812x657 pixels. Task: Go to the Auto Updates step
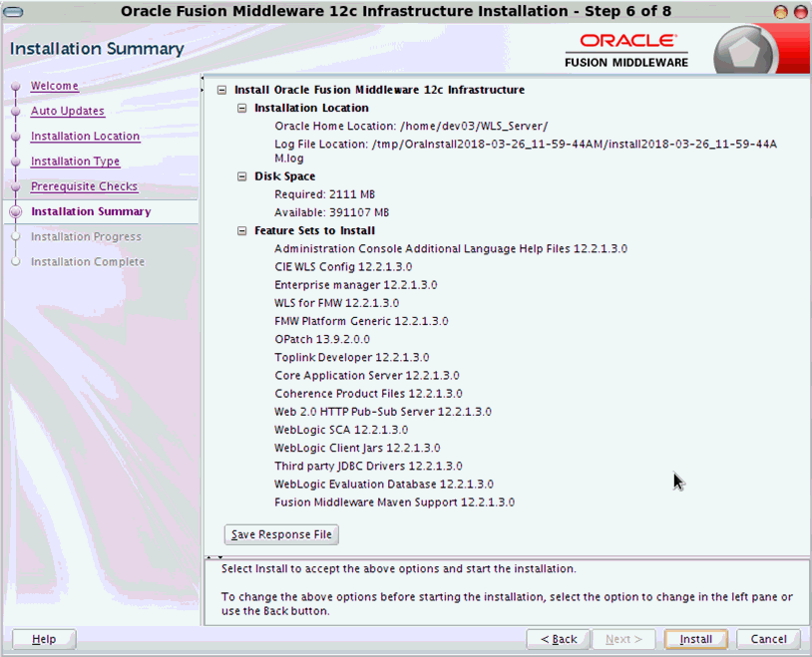tap(67, 111)
